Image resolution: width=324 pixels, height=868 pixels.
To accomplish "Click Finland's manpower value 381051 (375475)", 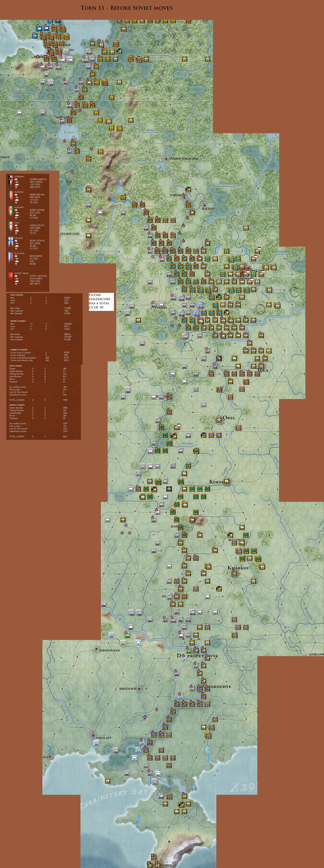I will pos(37,241).
